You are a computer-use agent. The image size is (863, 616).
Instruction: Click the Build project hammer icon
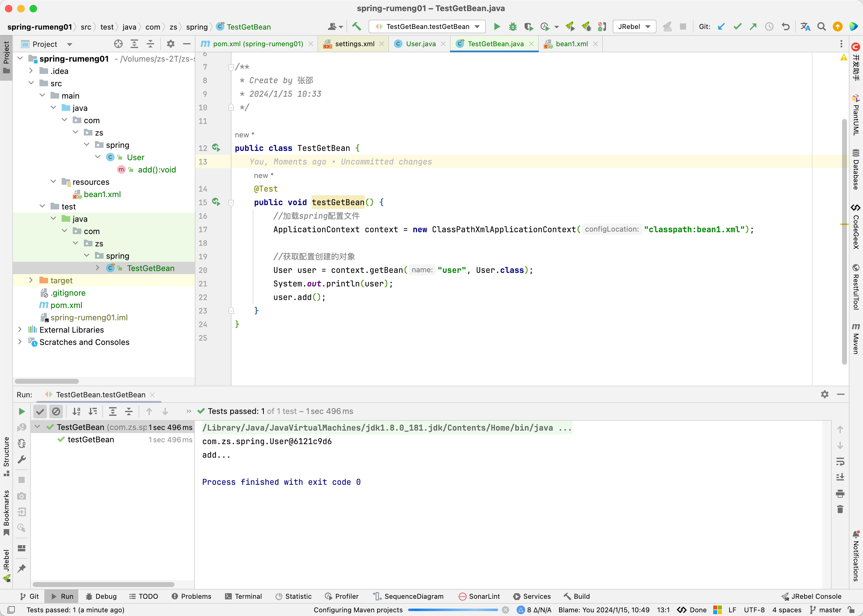(356, 26)
